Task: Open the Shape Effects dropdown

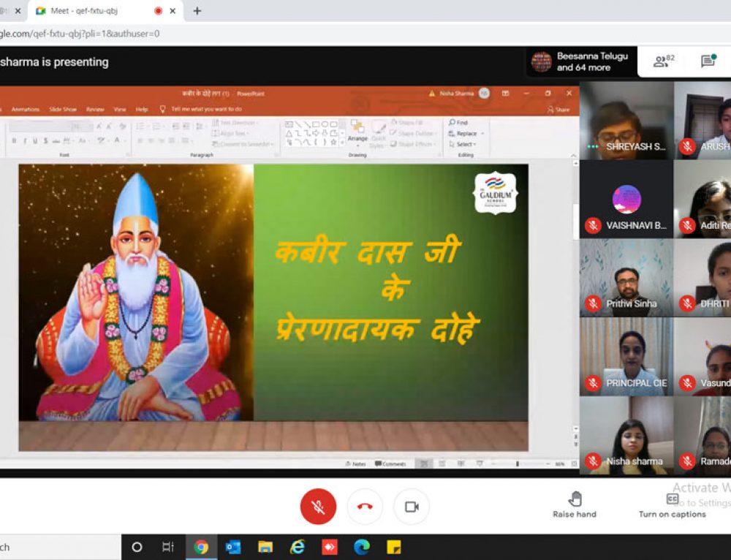Action: tap(414, 144)
